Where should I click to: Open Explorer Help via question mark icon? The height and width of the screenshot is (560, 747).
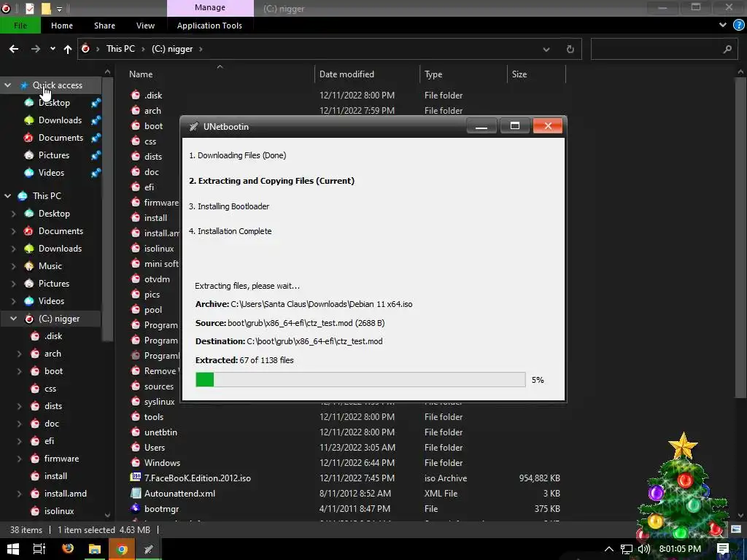(x=738, y=26)
